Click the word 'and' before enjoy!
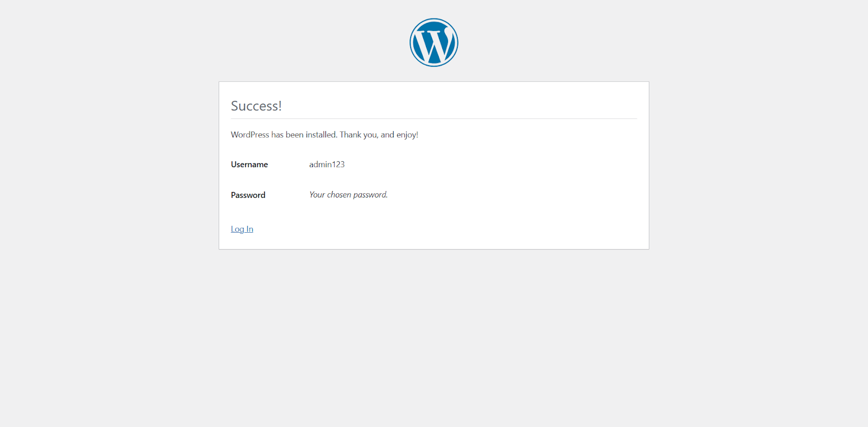This screenshot has width=868, height=427. [387, 135]
